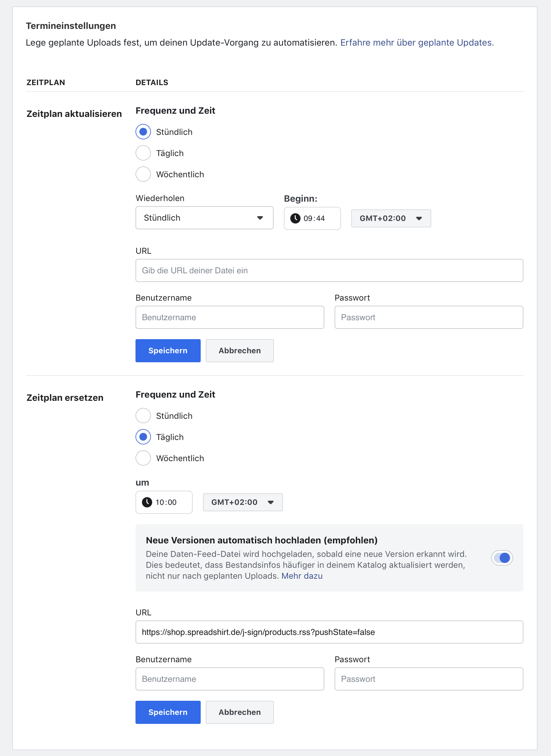Cancel the Zeitplan aktualisieren changes

click(240, 351)
